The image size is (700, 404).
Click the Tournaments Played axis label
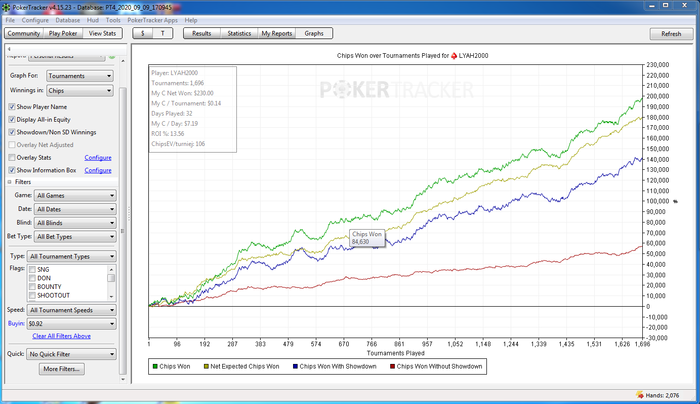396,353
